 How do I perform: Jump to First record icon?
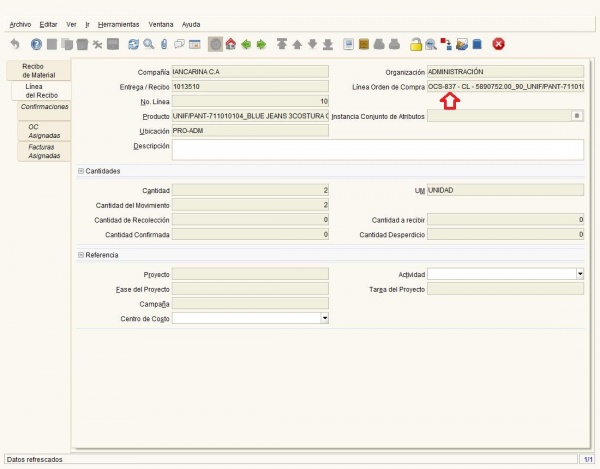(282, 44)
